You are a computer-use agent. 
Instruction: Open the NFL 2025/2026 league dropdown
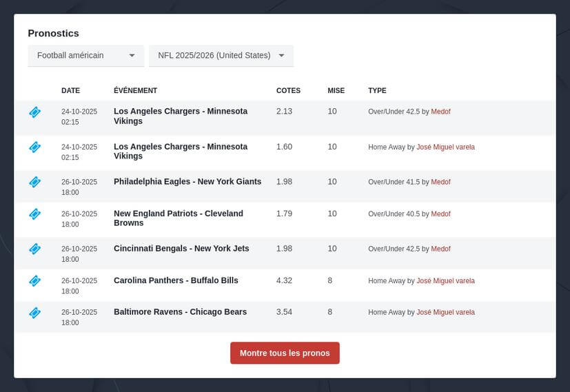click(x=221, y=56)
